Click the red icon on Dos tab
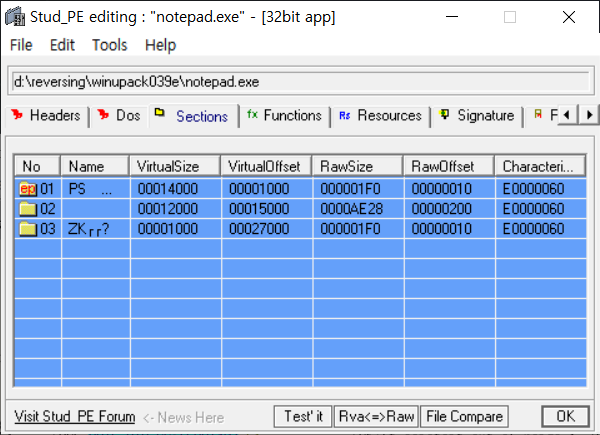 (103, 114)
